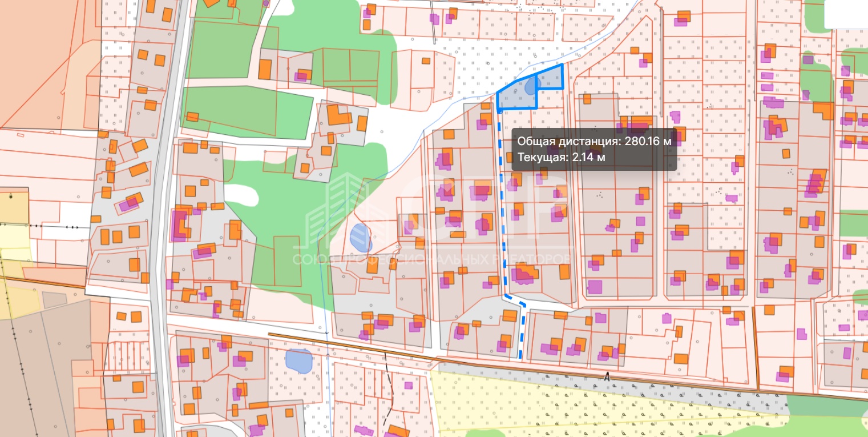Click the 'Текущая: 2.14 м' tooltip line

[x=561, y=157]
